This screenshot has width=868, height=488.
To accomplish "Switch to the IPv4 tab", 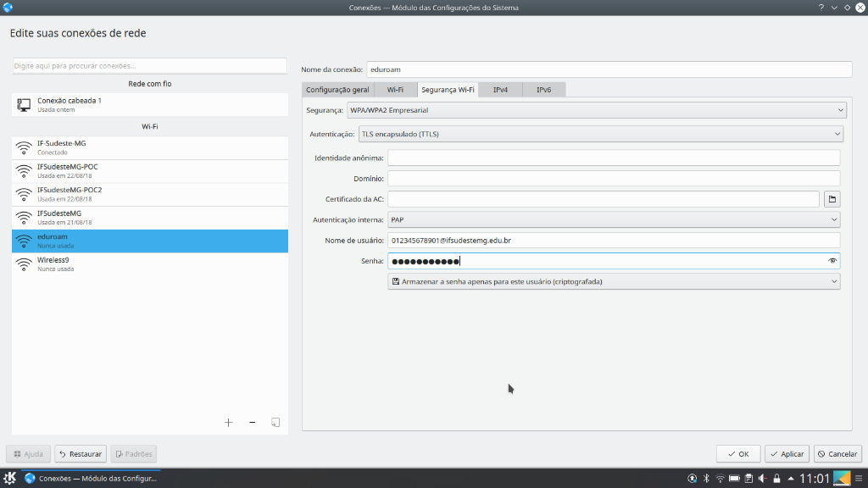I will click(500, 89).
